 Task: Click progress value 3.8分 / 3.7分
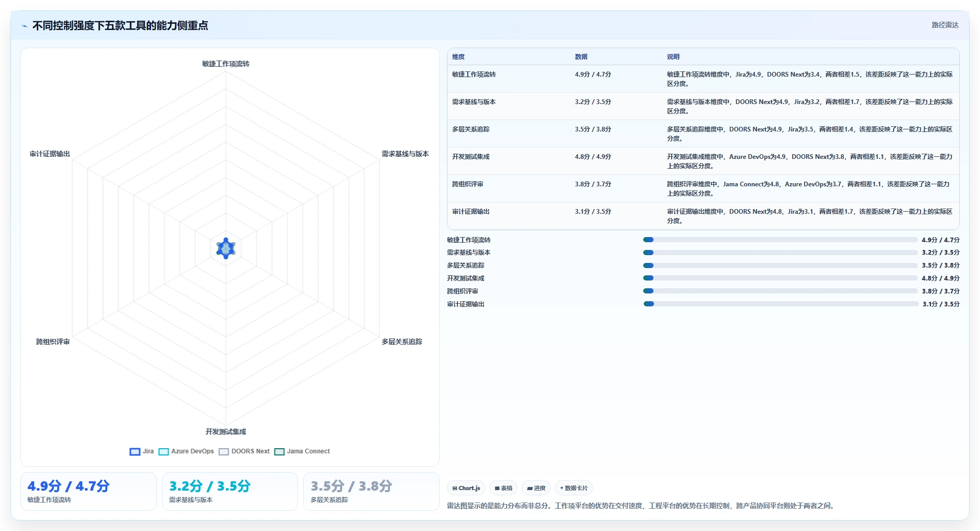click(941, 291)
